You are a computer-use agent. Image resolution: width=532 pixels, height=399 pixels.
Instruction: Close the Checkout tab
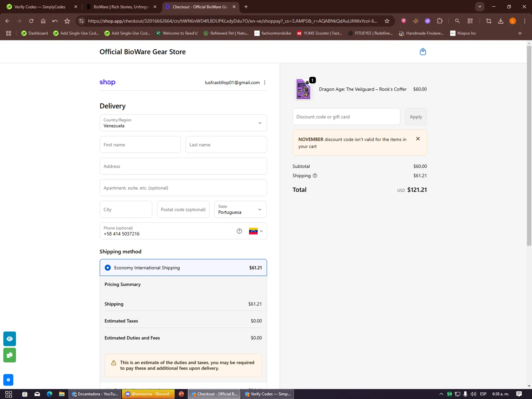click(x=234, y=7)
